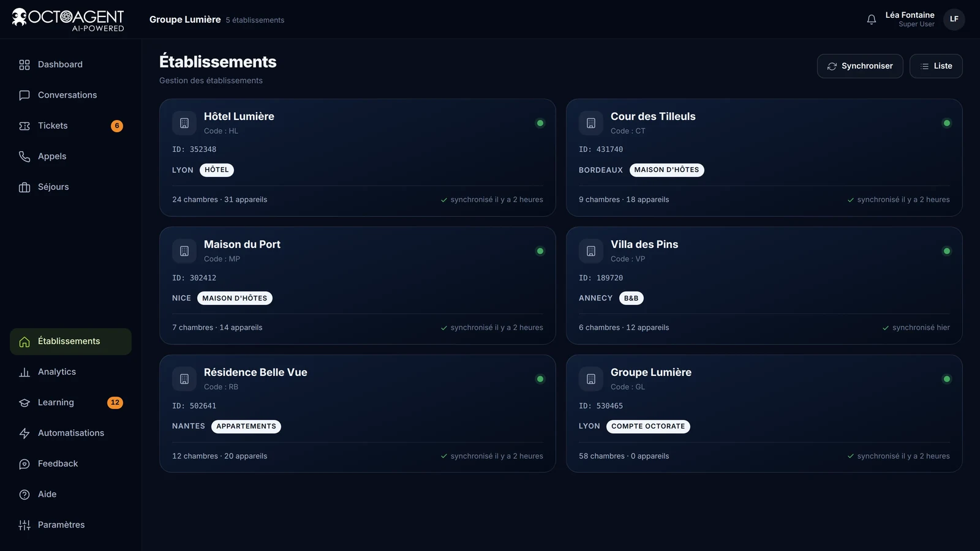Click Maison du Port green status dot

tap(540, 251)
